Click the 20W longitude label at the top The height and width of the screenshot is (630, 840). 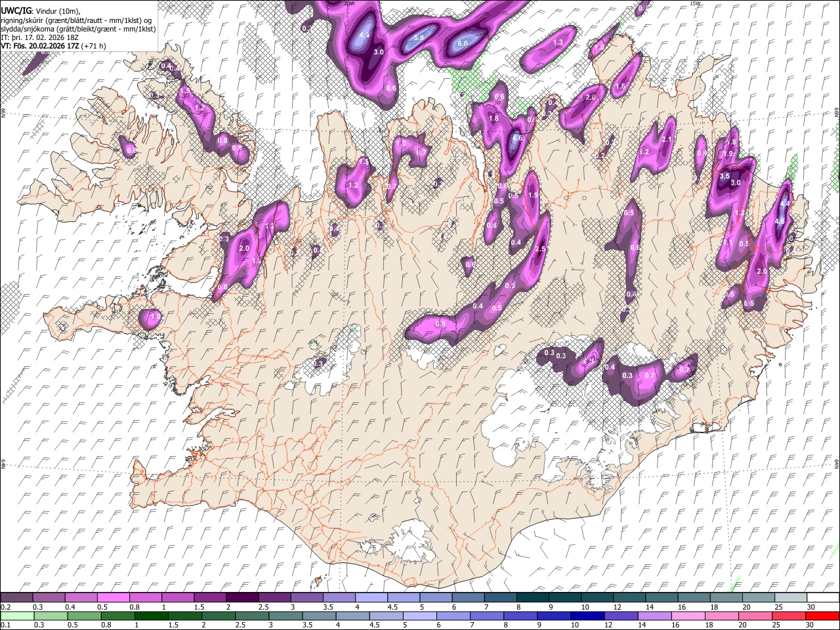click(x=349, y=3)
